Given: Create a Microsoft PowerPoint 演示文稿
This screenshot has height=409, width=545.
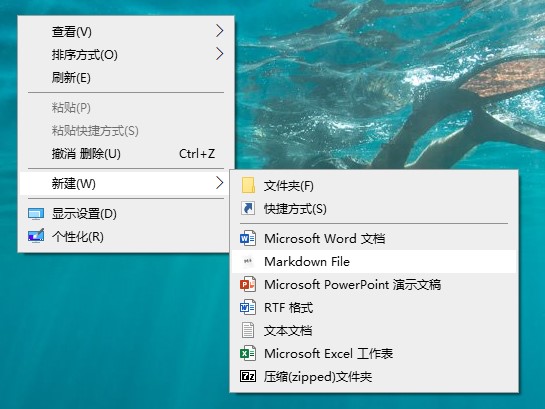Looking at the screenshot, I should [374, 285].
